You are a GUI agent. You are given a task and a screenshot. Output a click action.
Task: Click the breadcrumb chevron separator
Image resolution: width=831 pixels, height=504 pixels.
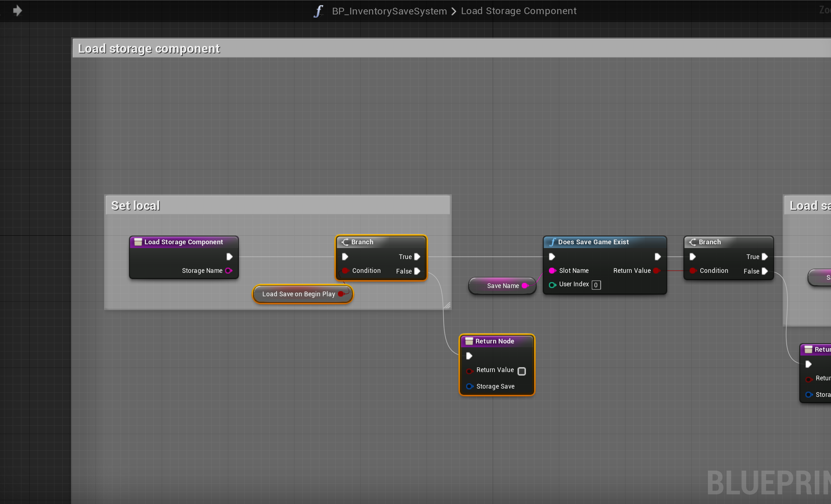click(454, 11)
